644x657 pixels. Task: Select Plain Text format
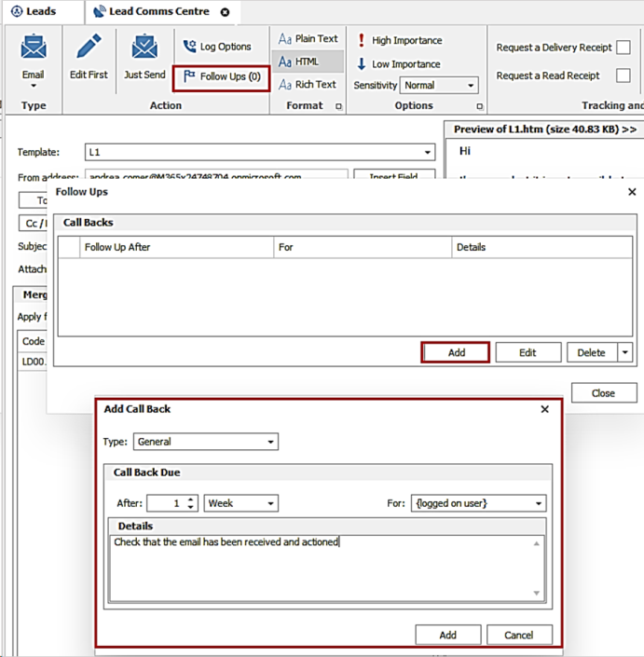308,39
